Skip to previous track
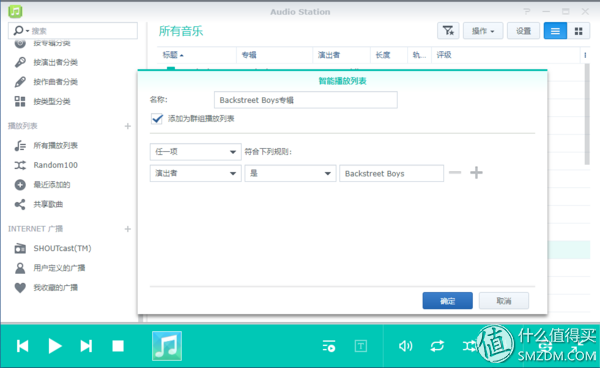 tap(23, 346)
